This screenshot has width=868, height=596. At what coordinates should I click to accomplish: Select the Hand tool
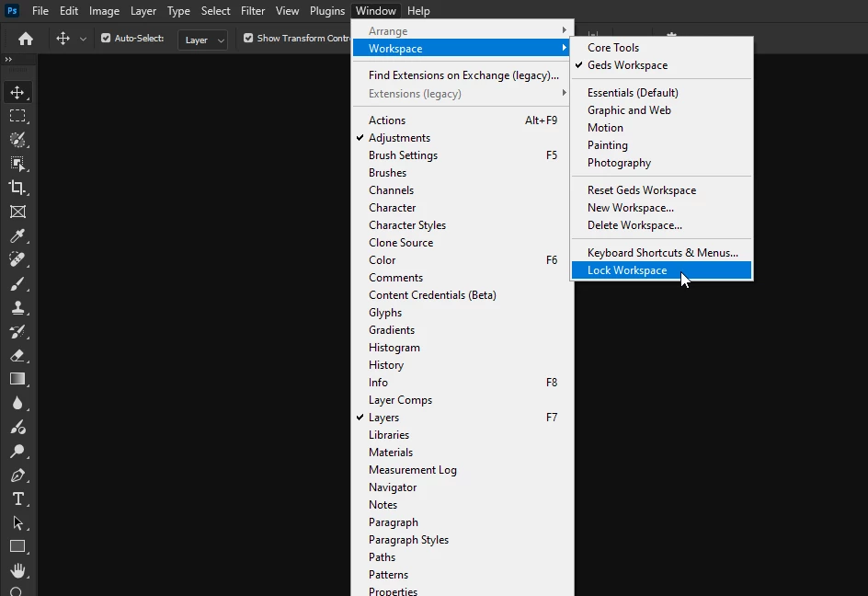point(17,570)
